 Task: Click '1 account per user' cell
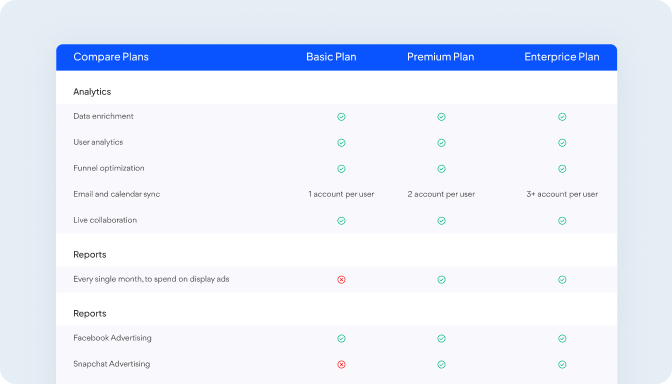341,194
